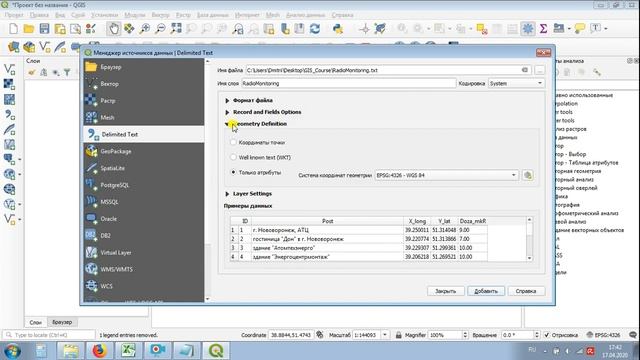The width and height of the screenshot is (640, 360).
Task: Click the Zoom Full extent icon
Action: pos(176,29)
